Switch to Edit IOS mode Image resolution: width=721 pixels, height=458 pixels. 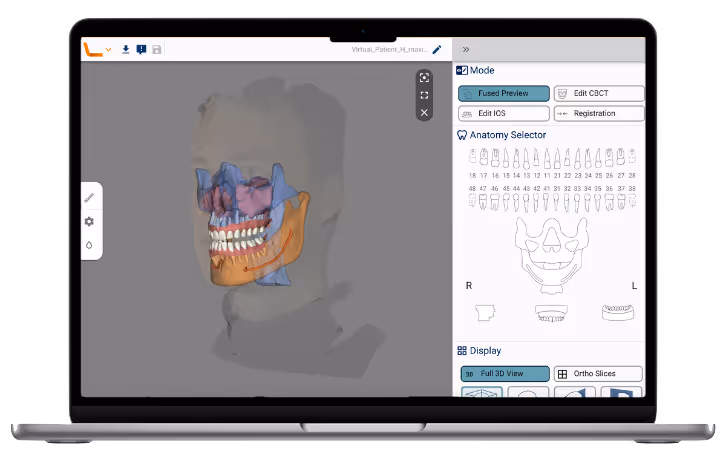tap(504, 113)
